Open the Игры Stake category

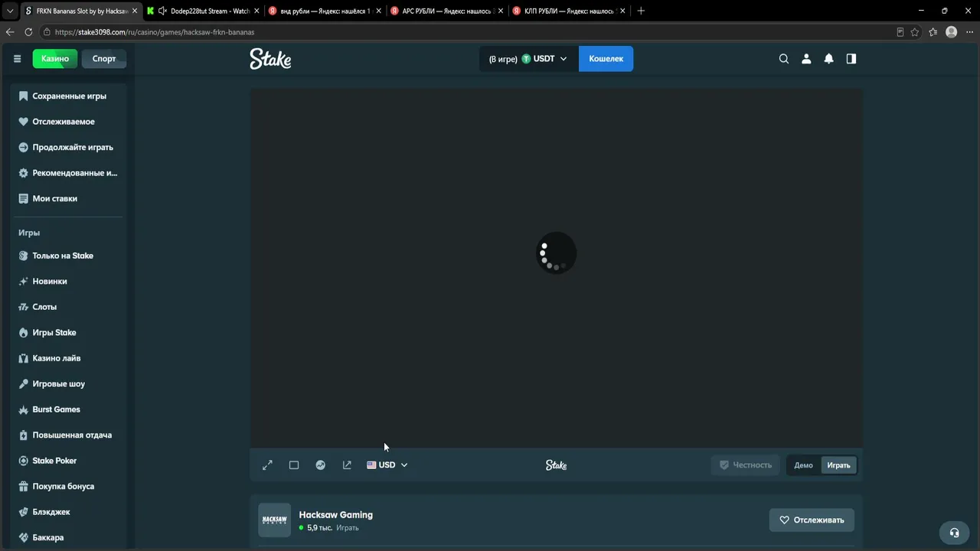(x=67, y=333)
